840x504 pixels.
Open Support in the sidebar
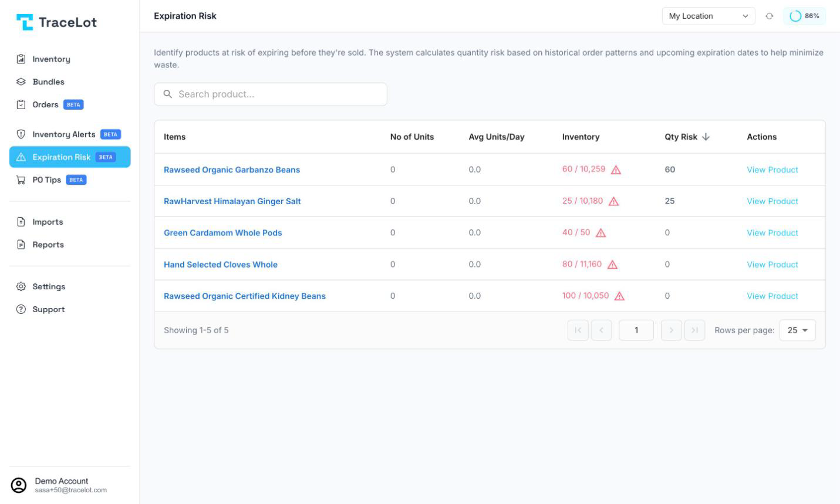pos(70,309)
